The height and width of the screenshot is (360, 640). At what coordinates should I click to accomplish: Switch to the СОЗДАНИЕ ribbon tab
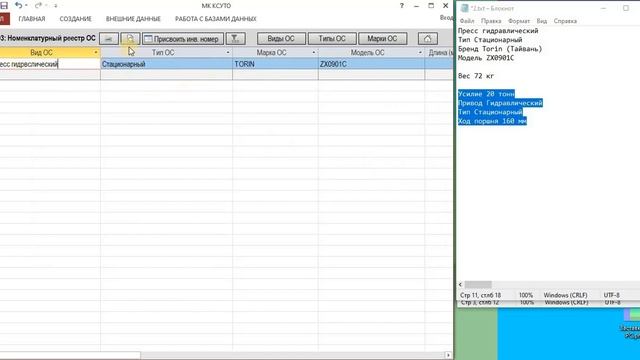point(76,19)
